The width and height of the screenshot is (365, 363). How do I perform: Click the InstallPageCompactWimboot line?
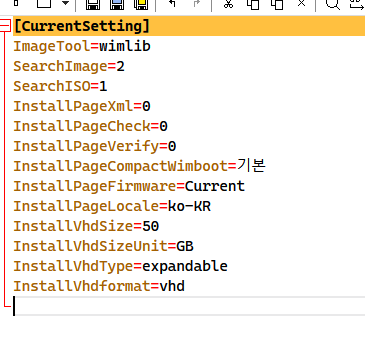coord(139,166)
